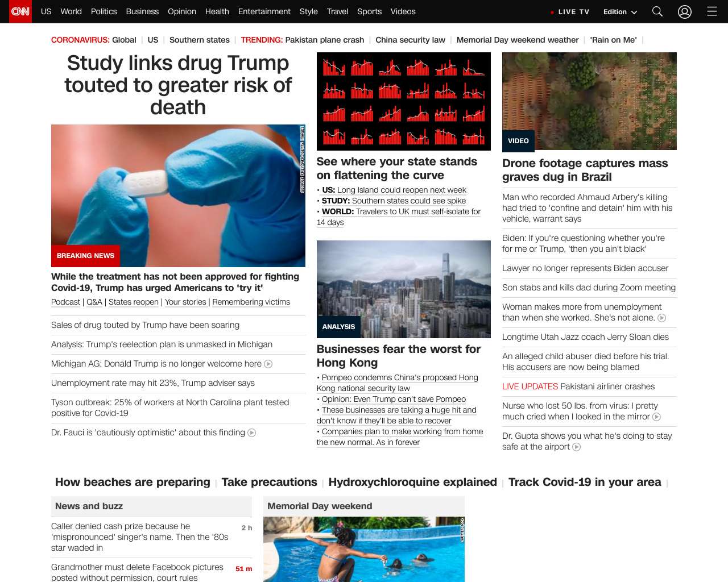Open the search magnifier icon

pos(657,11)
